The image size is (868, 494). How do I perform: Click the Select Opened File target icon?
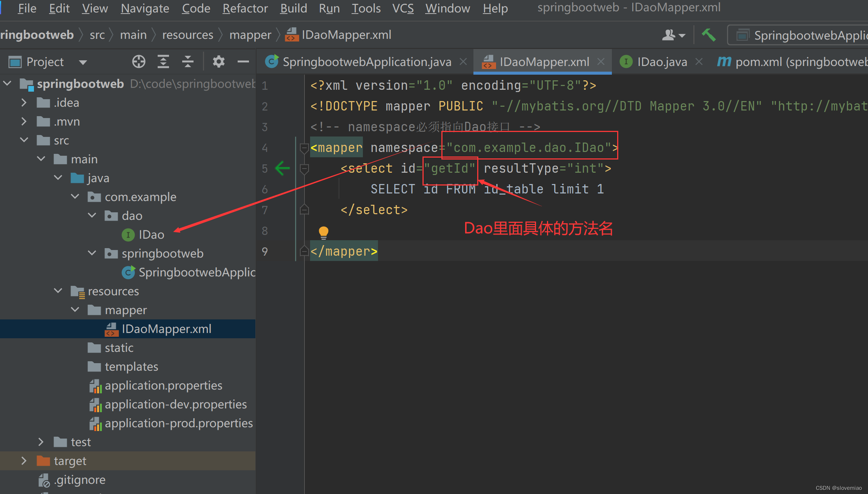138,61
